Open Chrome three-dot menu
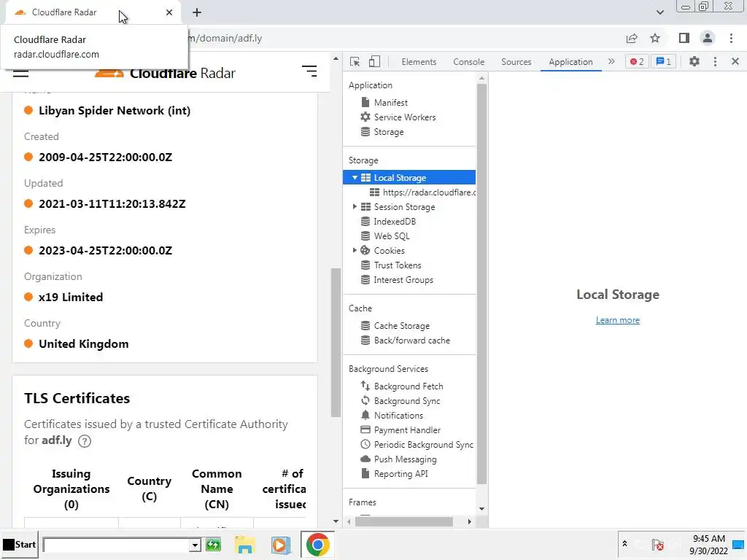Image resolution: width=747 pixels, height=560 pixels. pyautogui.click(x=731, y=38)
